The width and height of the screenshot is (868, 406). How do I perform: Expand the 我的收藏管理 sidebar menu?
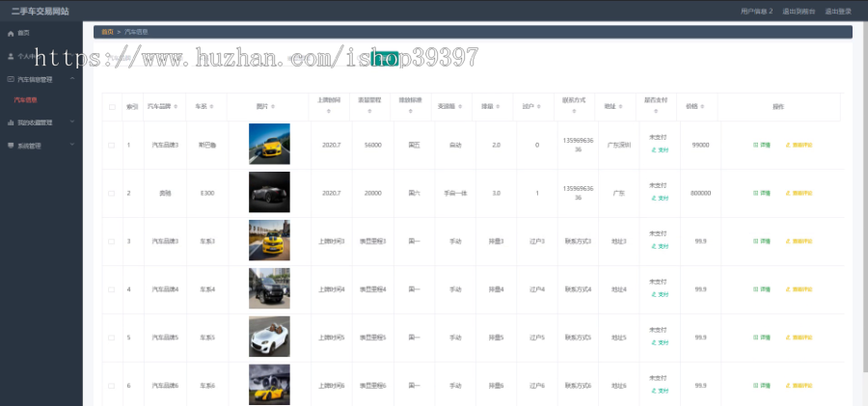click(72, 122)
